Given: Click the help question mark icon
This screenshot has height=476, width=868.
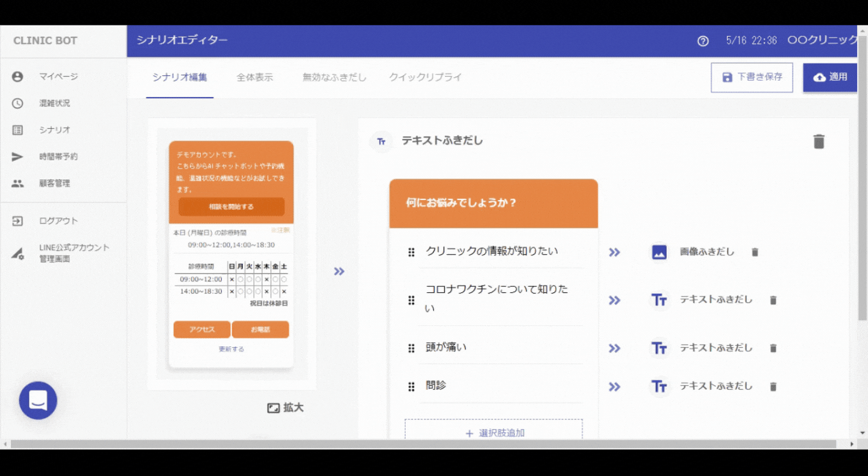Looking at the screenshot, I should (703, 41).
